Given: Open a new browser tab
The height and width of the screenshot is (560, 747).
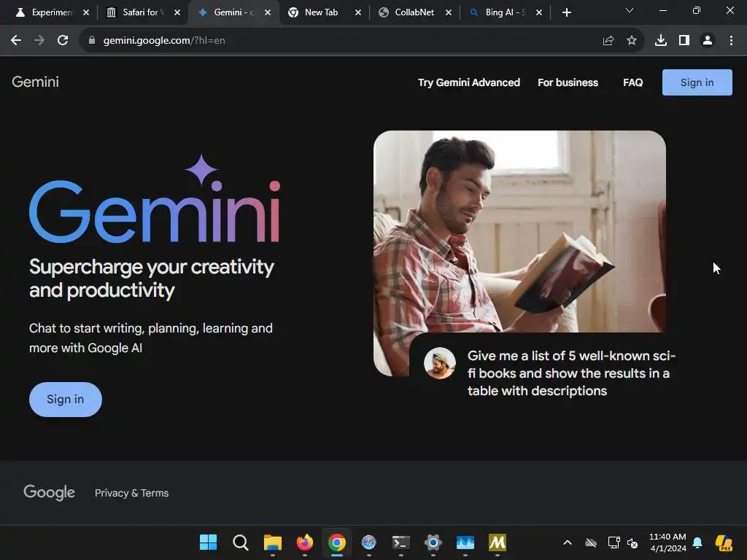Looking at the screenshot, I should 566,12.
